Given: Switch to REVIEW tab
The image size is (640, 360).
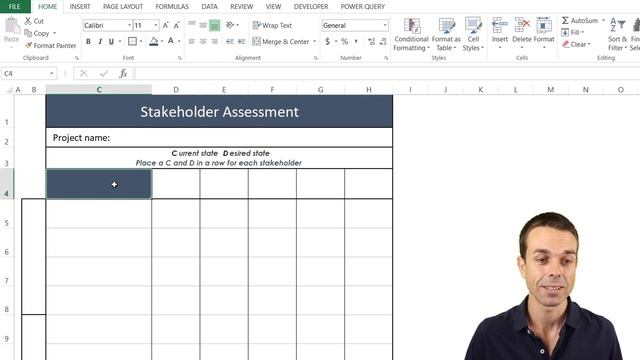Looking at the screenshot, I should pos(242,7).
